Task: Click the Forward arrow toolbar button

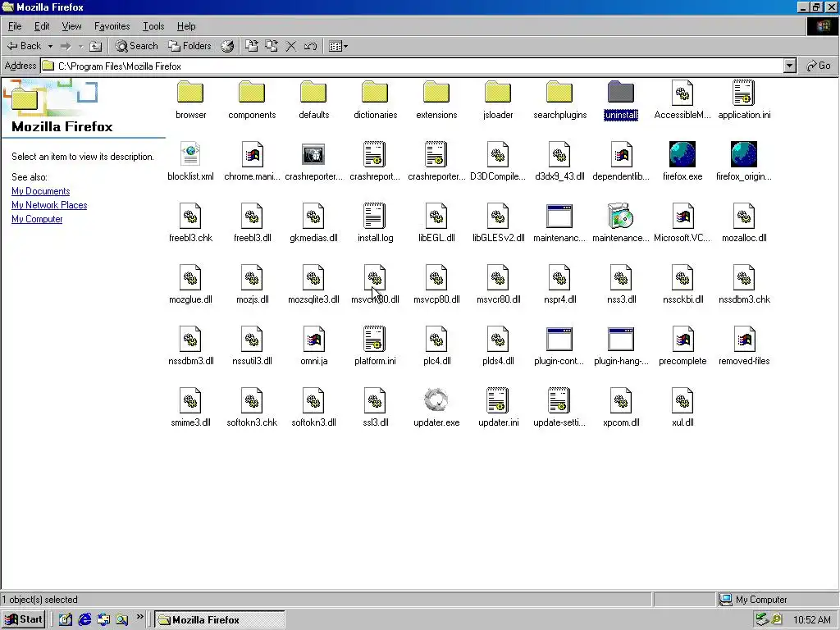Action: point(66,46)
